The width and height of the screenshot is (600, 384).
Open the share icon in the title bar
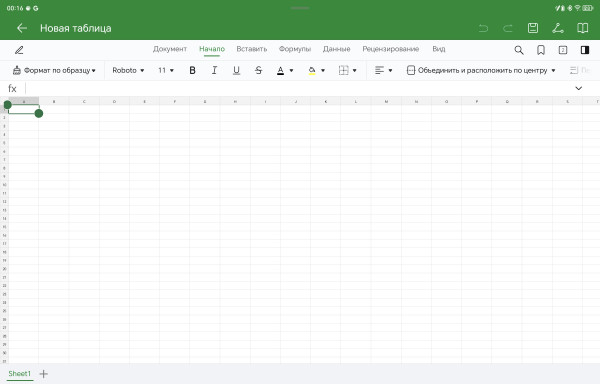[x=558, y=28]
